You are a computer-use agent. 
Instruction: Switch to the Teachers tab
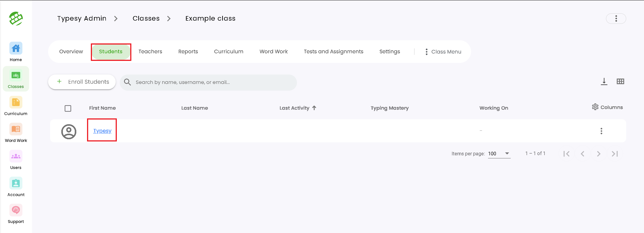[150, 51]
